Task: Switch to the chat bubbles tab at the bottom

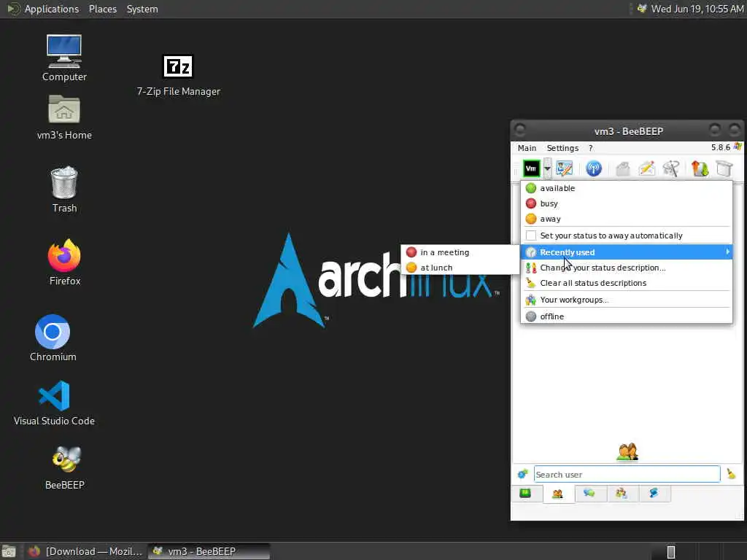Action: click(x=589, y=493)
